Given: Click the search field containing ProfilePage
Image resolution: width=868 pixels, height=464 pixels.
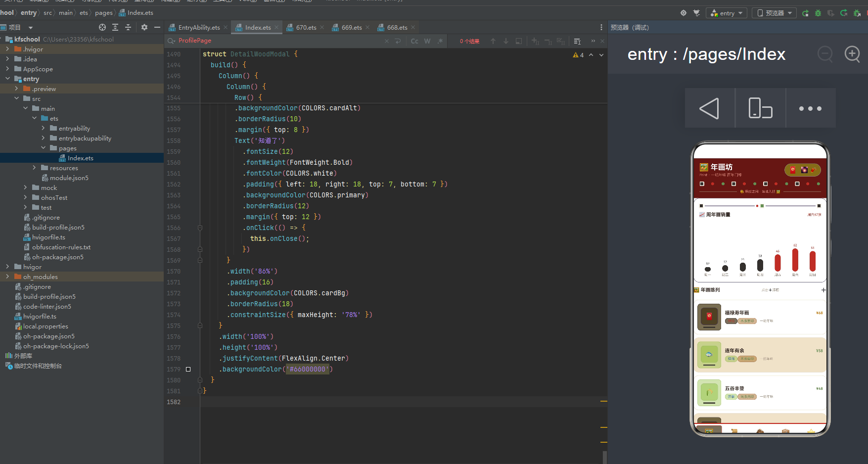Looking at the screenshot, I should point(277,41).
